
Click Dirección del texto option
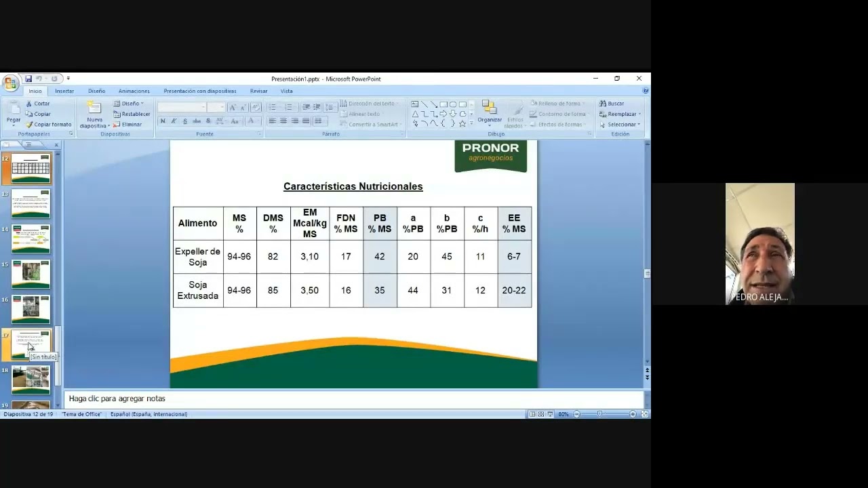pos(369,104)
